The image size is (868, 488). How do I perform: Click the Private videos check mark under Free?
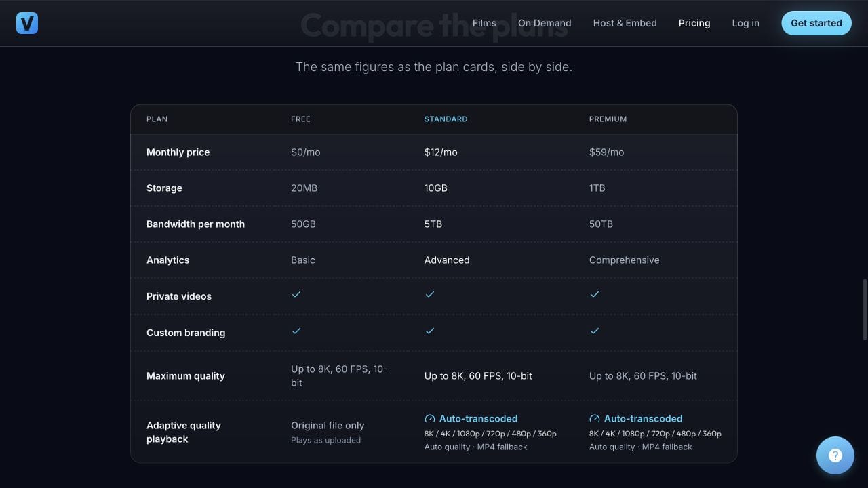point(296,294)
